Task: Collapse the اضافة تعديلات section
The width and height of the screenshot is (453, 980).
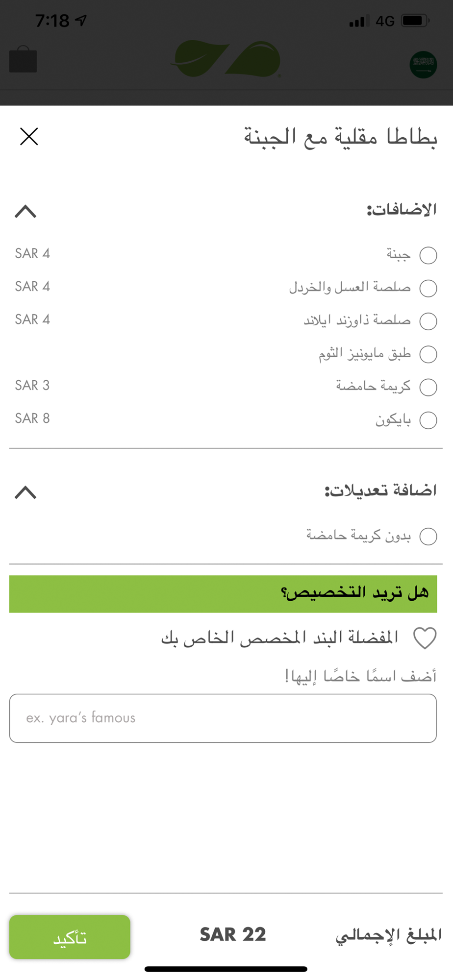Action: coord(25,492)
